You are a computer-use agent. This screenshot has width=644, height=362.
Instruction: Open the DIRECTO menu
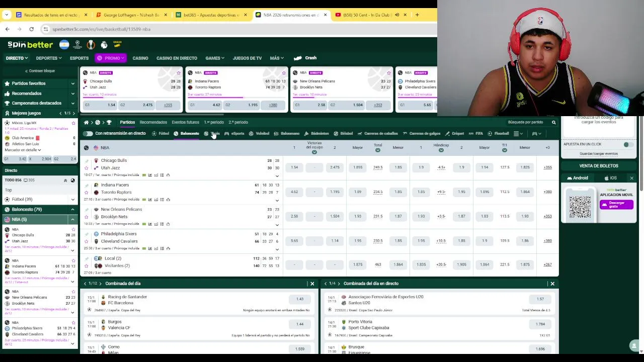click(17, 58)
